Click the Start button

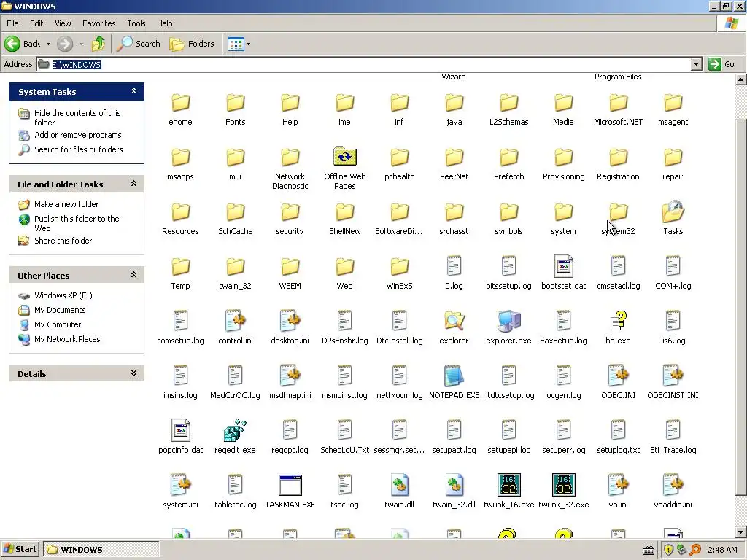coord(20,549)
